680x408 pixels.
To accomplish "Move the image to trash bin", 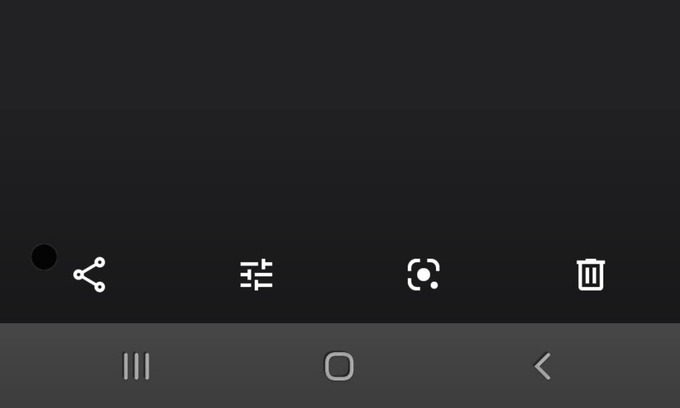I will (591, 274).
